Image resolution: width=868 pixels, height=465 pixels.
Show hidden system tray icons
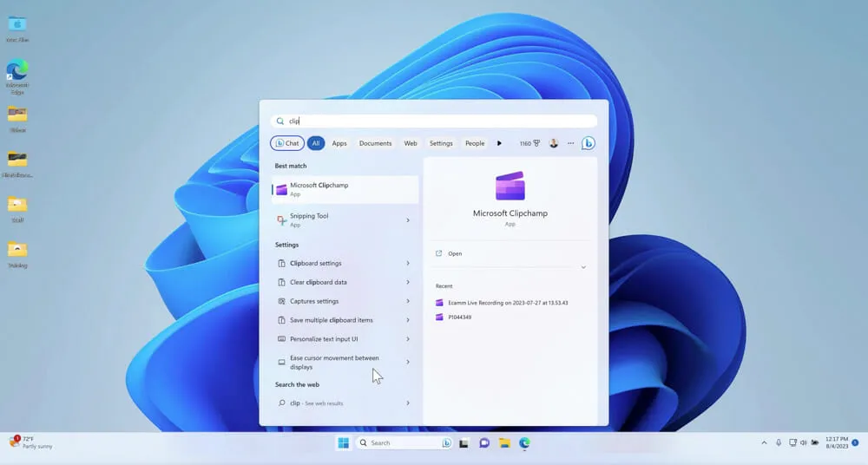pos(764,442)
